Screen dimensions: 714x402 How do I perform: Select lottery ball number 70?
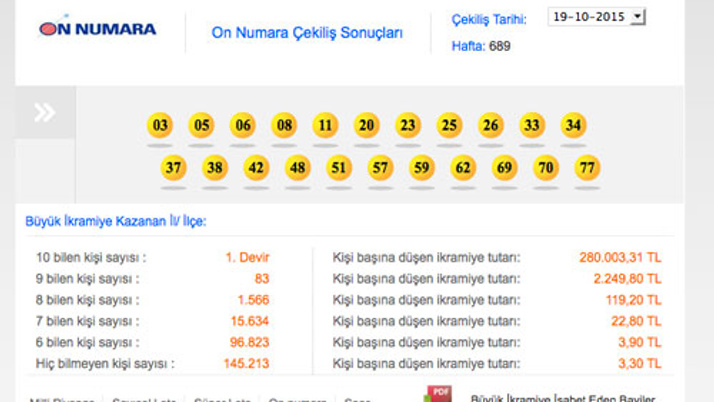pos(546,168)
